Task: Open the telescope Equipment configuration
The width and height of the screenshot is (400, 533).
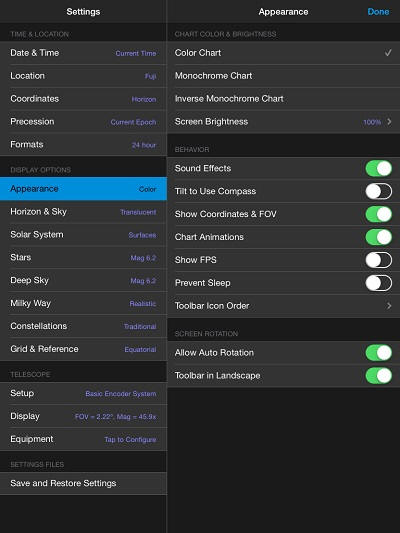Action: point(83,439)
